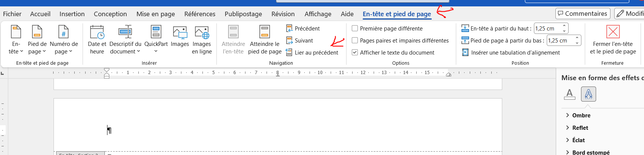This screenshot has width=644, height=155.
Task: Click Insérer une tabulation d'alignement
Action: (511, 52)
